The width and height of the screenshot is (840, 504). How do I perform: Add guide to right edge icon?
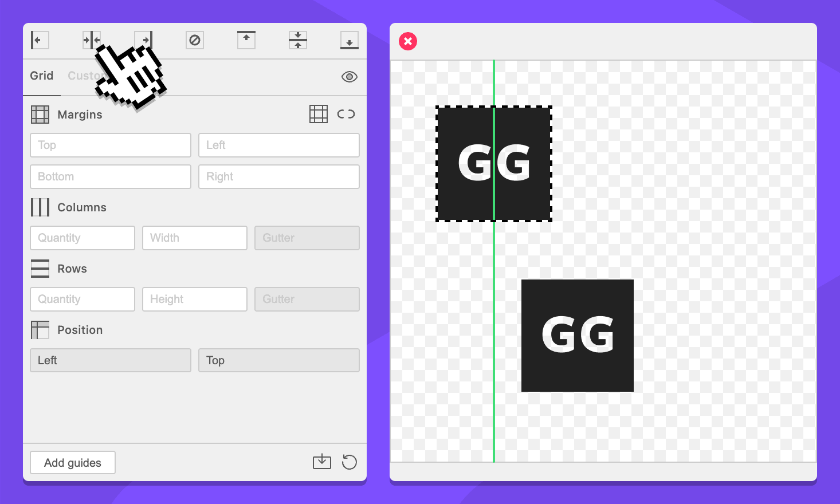coord(144,40)
